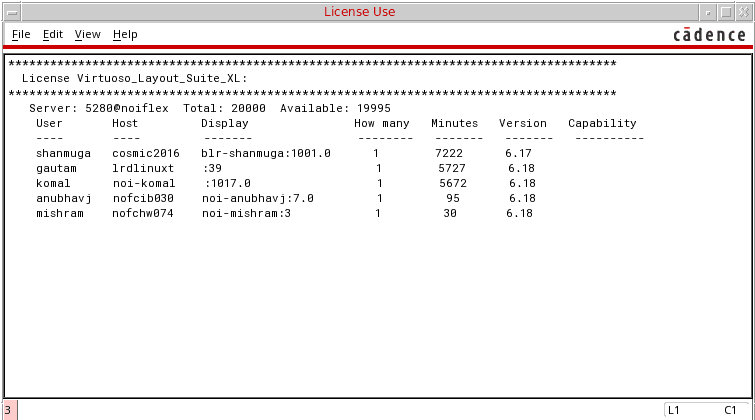Click version 6.18 in mishram row

pos(520,213)
